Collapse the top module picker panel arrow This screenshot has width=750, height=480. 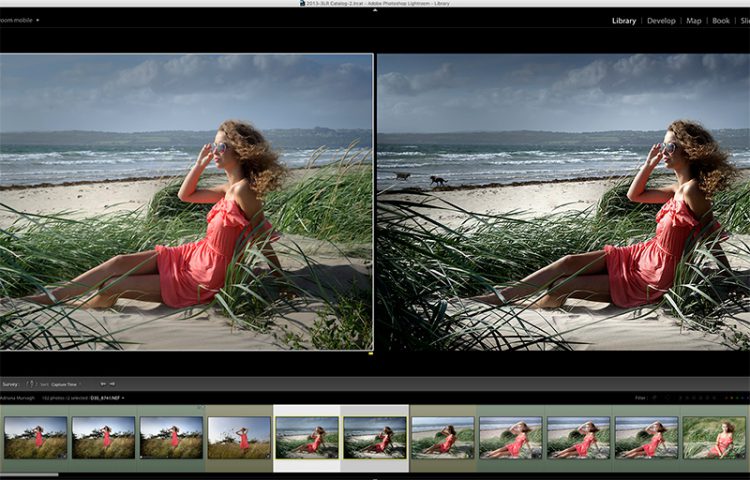(375, 9)
